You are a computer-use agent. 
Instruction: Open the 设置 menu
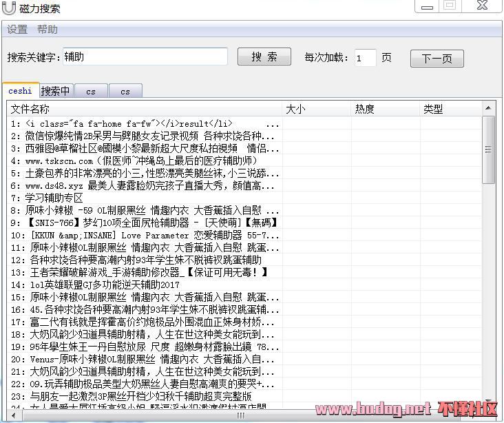(17, 30)
